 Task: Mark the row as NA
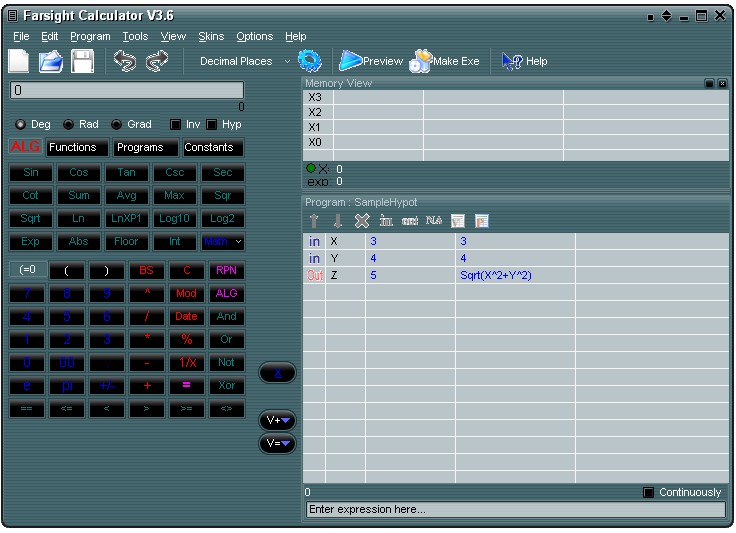434,220
